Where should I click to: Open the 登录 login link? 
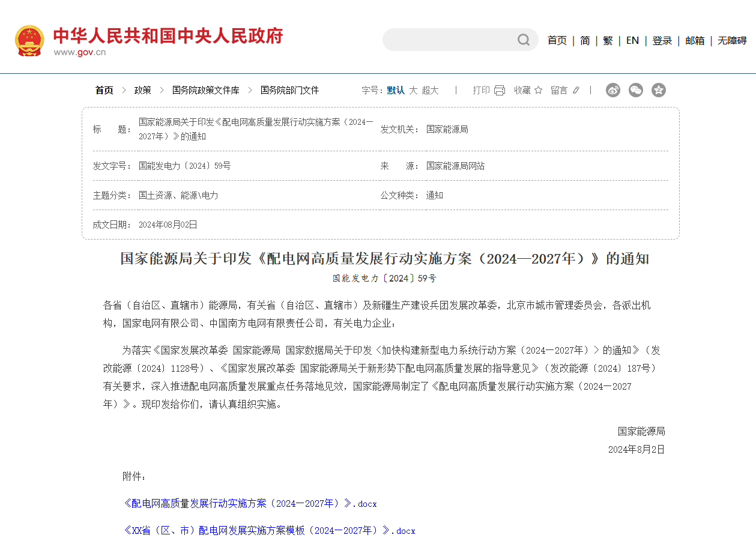[662, 40]
